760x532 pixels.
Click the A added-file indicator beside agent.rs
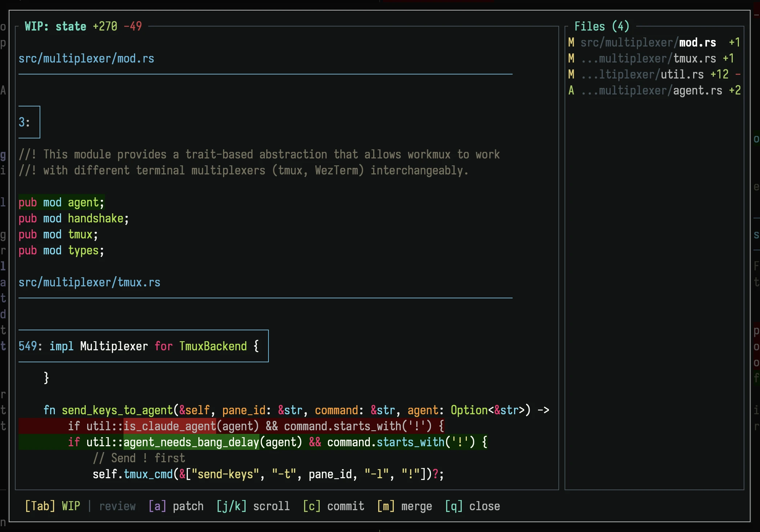point(571,90)
